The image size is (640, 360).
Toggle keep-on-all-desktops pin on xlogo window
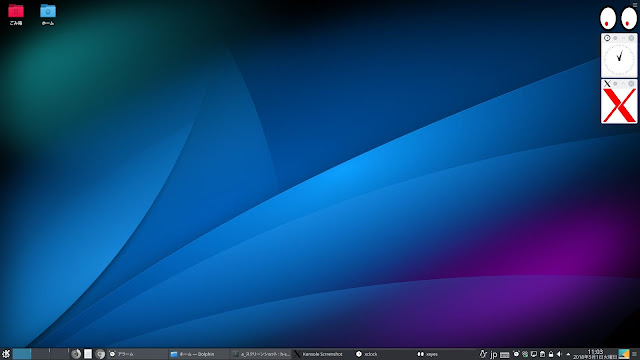pyautogui.click(x=616, y=84)
